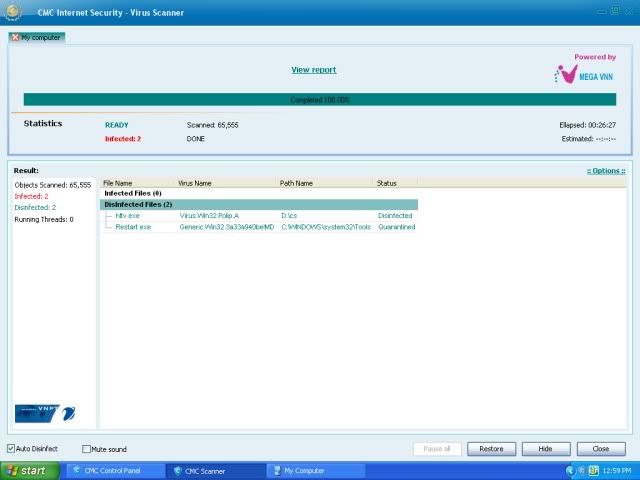Image resolution: width=640 pixels, height=480 pixels.
Task: Expand the Infected Files (0) group
Action: pos(133,193)
